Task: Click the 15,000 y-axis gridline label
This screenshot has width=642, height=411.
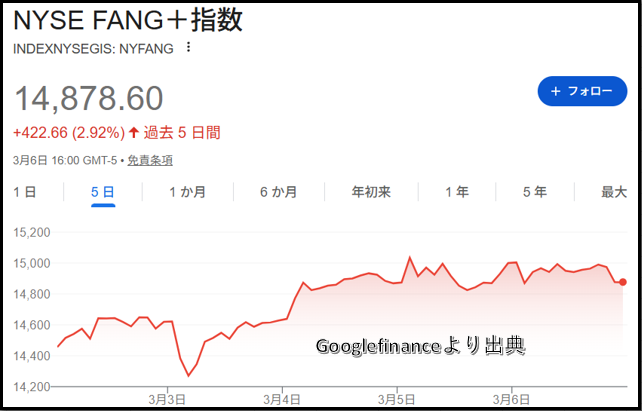Action: point(31,263)
